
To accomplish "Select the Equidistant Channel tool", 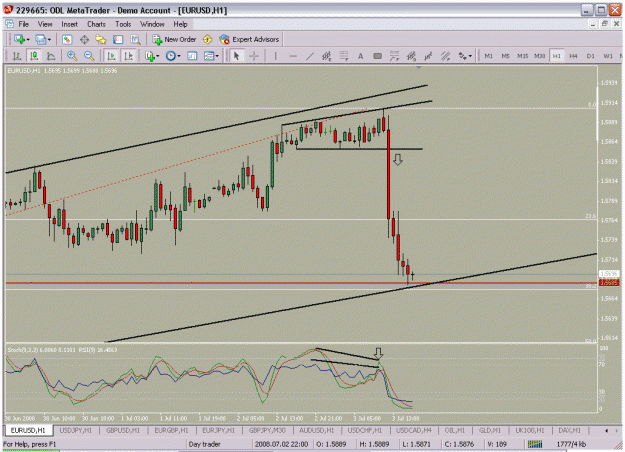I will coord(327,56).
